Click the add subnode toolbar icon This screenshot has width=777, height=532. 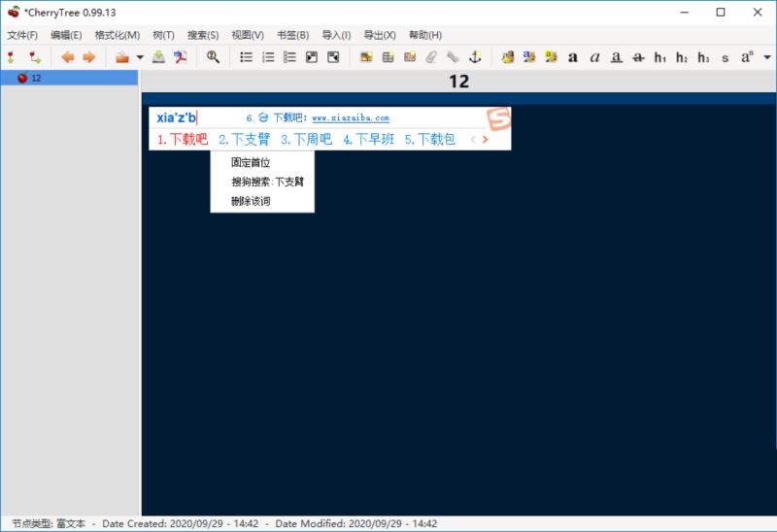click(35, 57)
